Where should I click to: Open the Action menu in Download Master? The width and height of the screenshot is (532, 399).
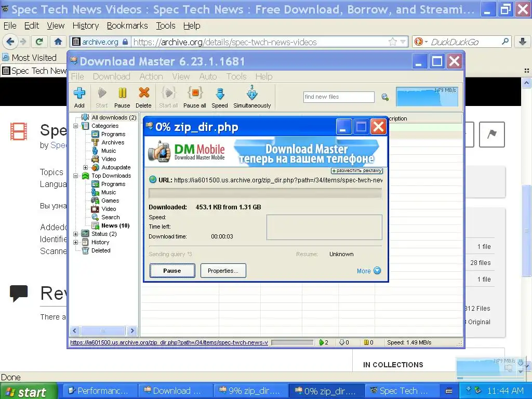pyautogui.click(x=151, y=77)
